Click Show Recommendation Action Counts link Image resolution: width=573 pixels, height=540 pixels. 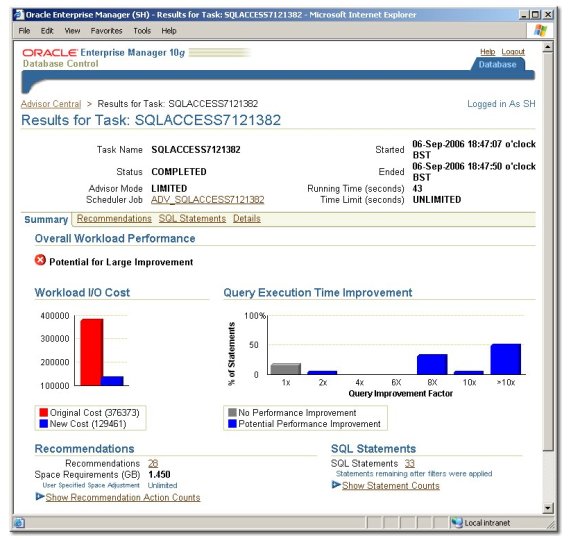(123, 497)
